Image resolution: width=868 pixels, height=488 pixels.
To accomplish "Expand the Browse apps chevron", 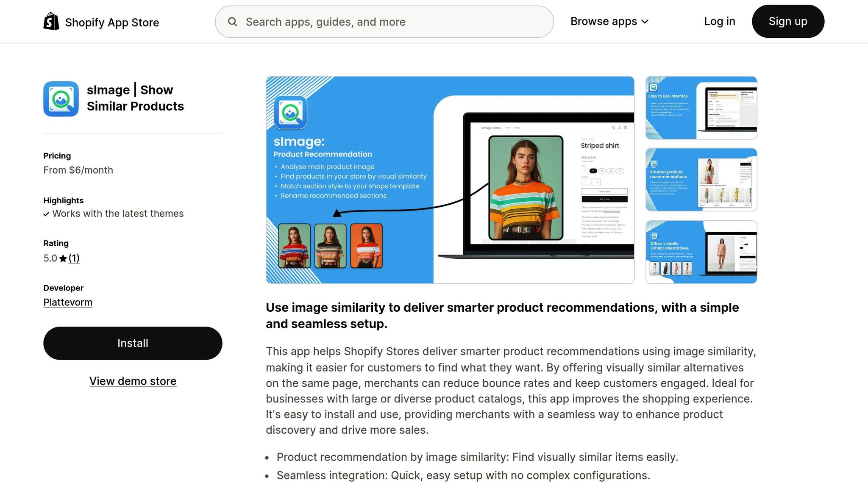I will [x=645, y=22].
